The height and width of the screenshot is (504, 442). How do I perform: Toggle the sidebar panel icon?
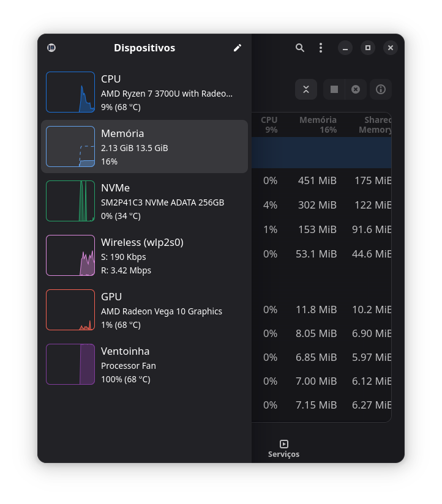[51, 48]
